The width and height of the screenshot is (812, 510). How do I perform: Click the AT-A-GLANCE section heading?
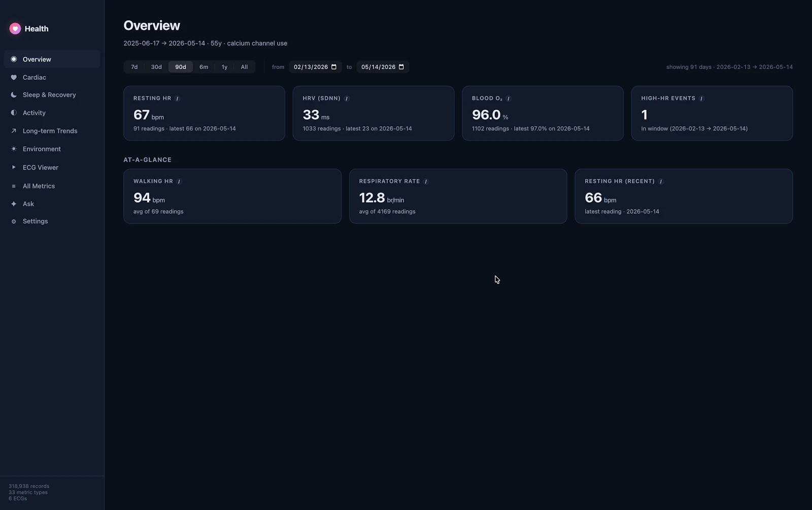[147, 160]
